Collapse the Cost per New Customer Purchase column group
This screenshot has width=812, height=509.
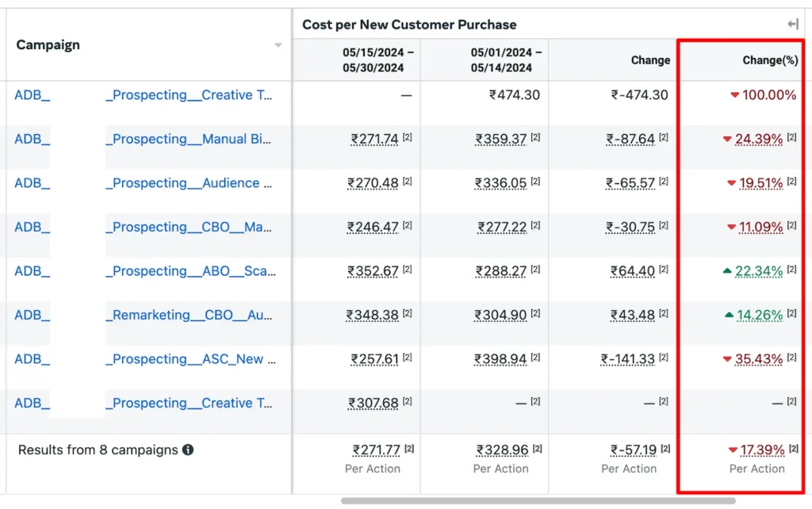pos(792,25)
